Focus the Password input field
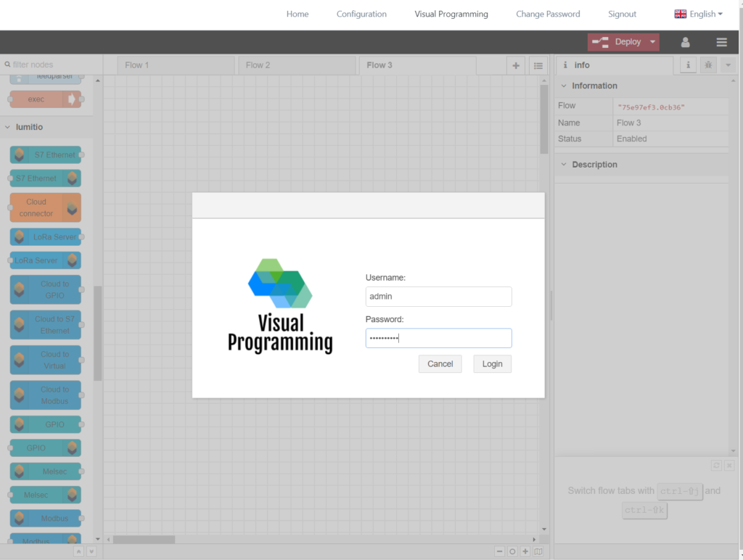Viewport: 743px width, 560px height. [438, 338]
